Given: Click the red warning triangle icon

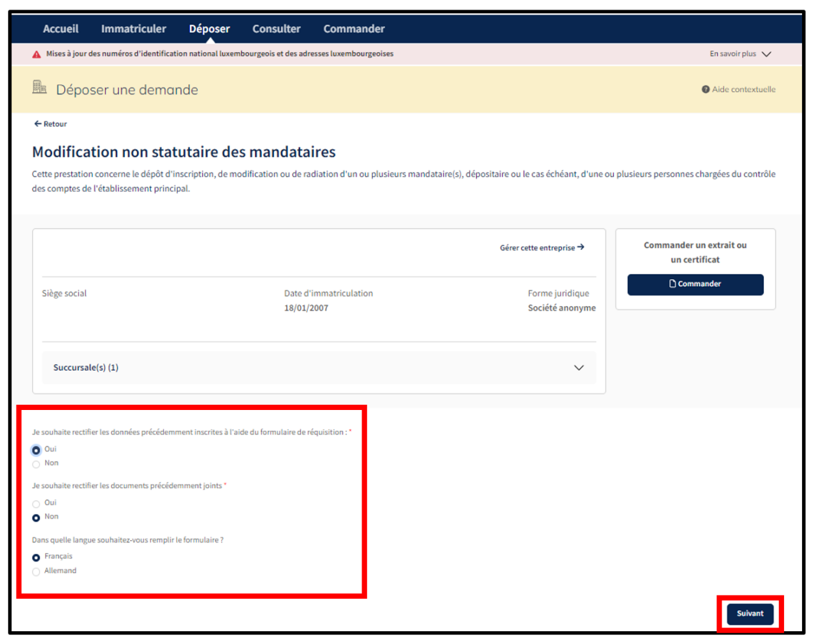Looking at the screenshot, I should click(x=36, y=54).
